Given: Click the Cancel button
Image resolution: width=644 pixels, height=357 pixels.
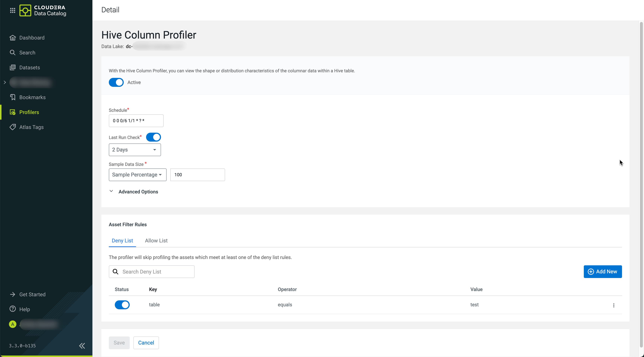Looking at the screenshot, I should click(x=146, y=343).
